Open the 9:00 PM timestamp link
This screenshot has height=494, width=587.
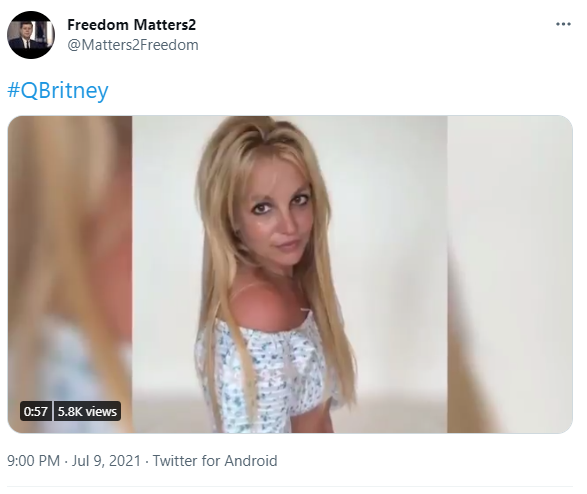[33, 461]
